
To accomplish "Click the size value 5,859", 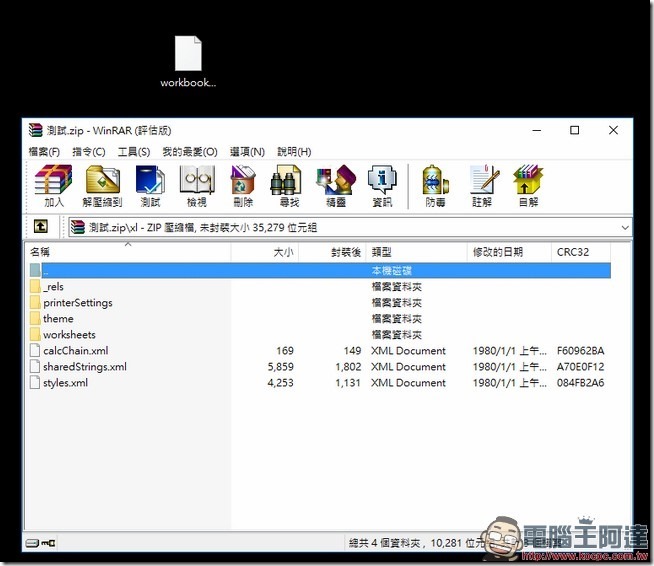I will point(281,367).
